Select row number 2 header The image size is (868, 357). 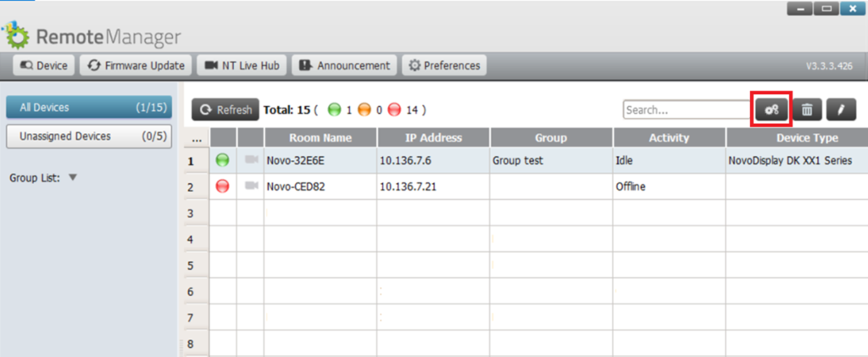tap(196, 187)
